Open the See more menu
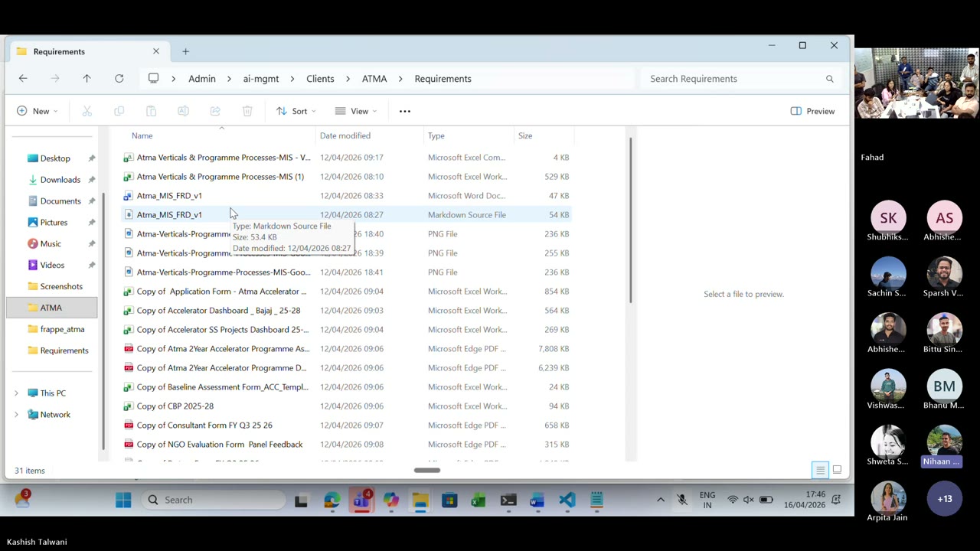980x551 pixels. pos(404,111)
